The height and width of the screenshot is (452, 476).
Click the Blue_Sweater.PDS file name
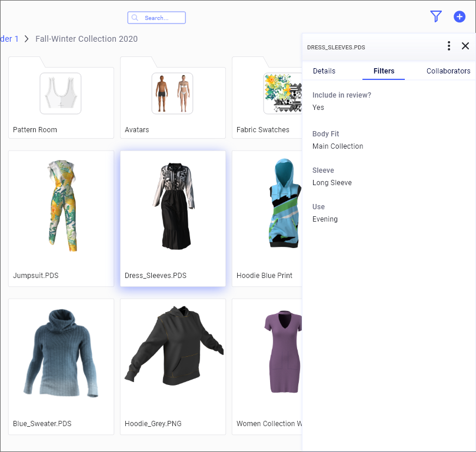click(42, 423)
